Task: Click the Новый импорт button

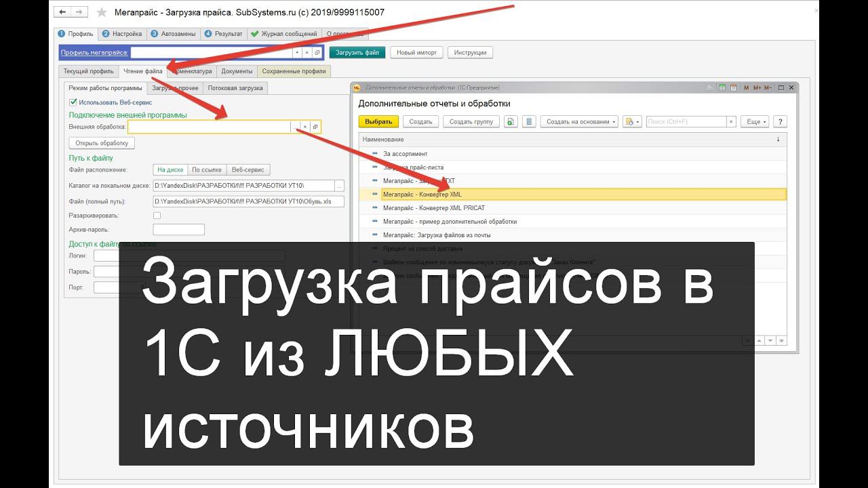Action: click(417, 52)
